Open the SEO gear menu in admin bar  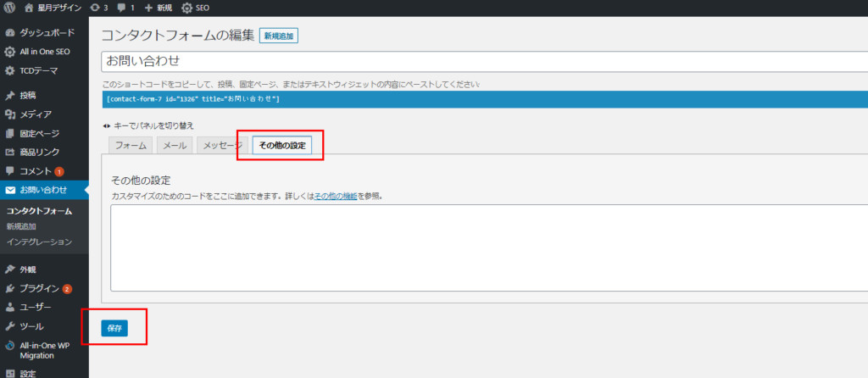(196, 8)
